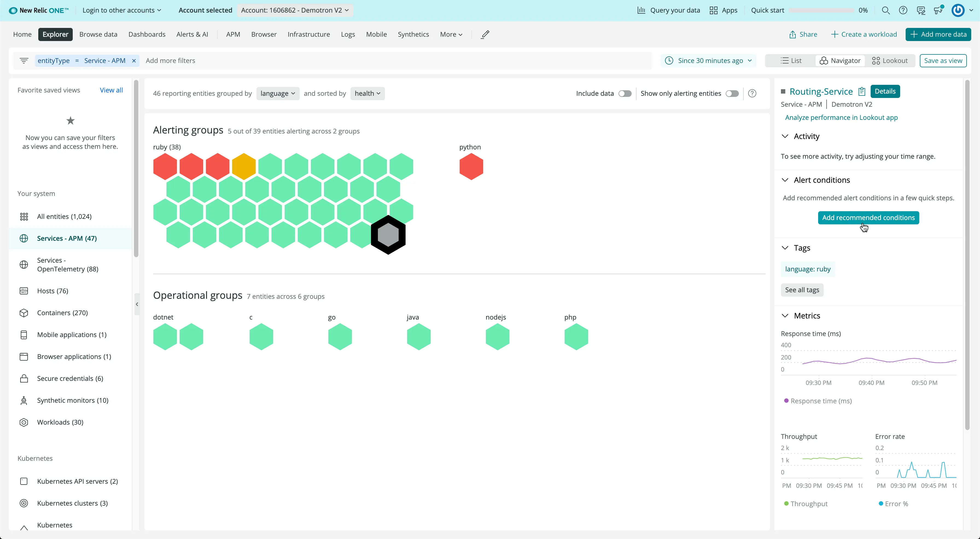Click Add recommended conditions button
Viewport: 980px width, 539px height.
tap(868, 217)
